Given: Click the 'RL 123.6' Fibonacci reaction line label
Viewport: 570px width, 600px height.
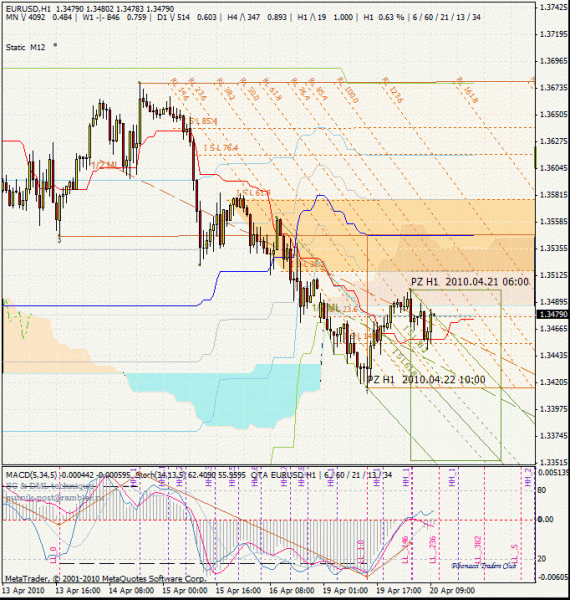Looking at the screenshot, I should (x=392, y=90).
